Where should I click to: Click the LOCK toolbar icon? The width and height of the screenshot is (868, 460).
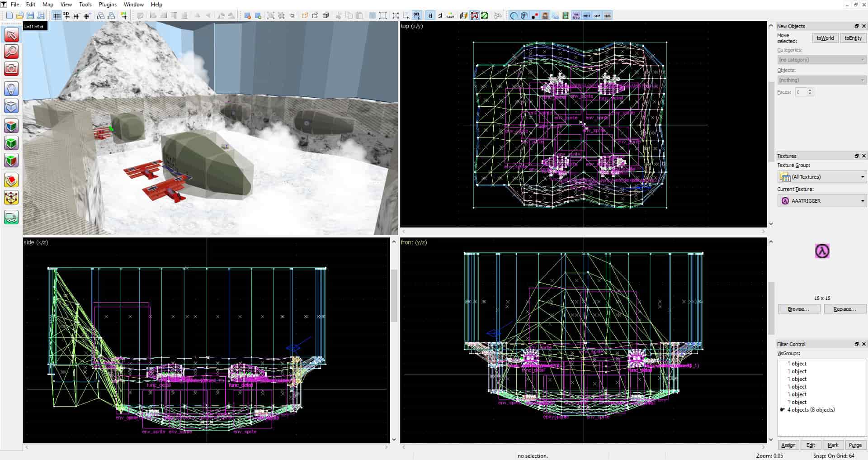(451, 16)
